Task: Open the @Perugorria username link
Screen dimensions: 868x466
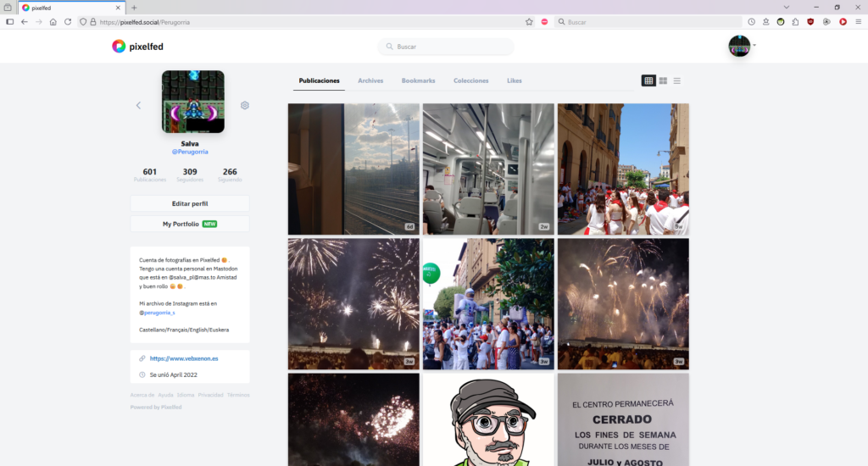Action: coord(190,152)
